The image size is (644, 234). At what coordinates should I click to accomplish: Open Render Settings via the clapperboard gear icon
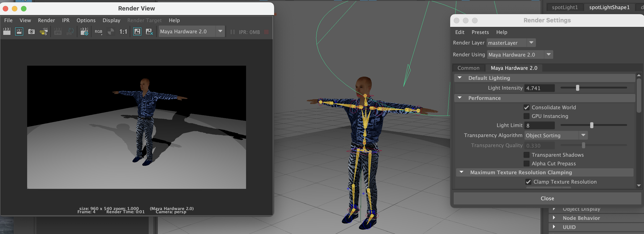(84, 31)
